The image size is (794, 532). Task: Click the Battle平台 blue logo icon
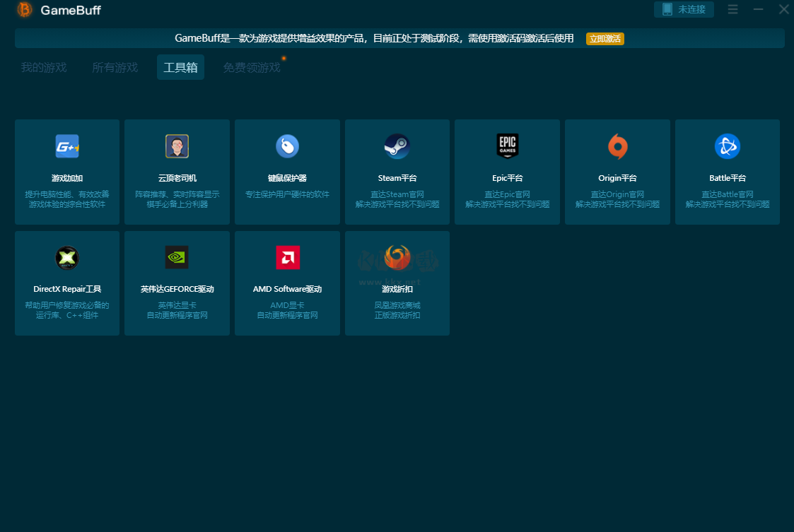pyautogui.click(x=727, y=146)
